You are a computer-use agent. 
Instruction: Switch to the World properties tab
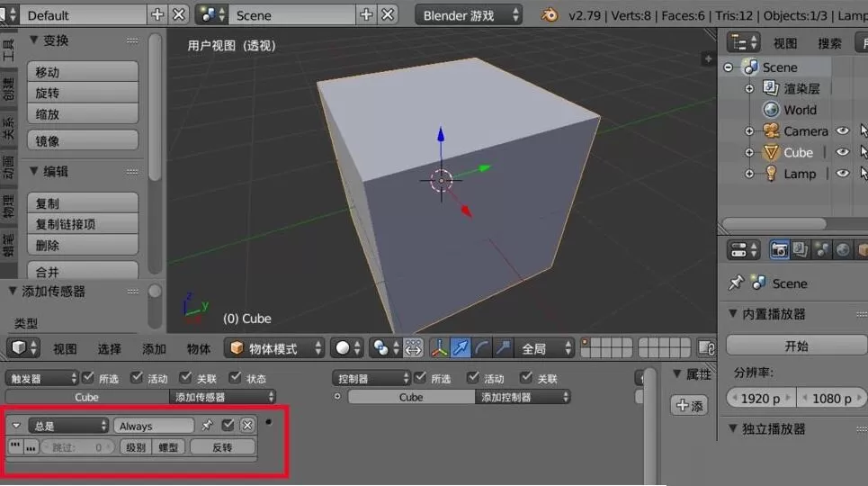click(843, 250)
